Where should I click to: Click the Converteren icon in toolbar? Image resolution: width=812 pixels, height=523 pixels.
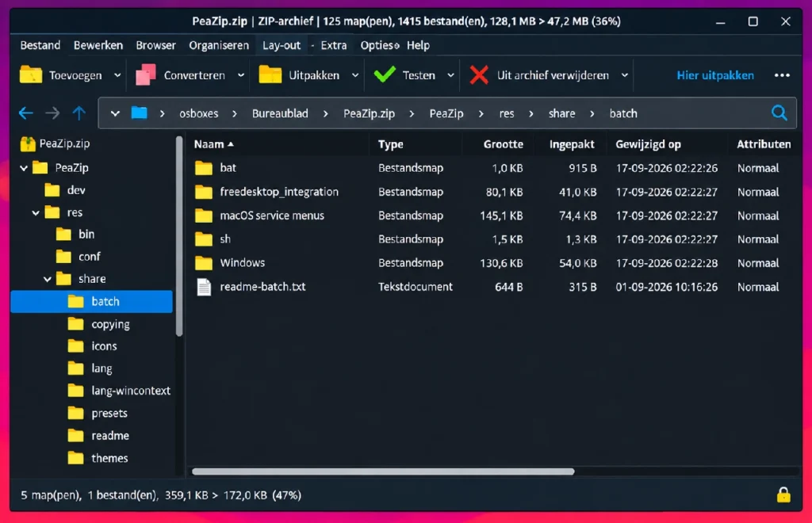146,75
